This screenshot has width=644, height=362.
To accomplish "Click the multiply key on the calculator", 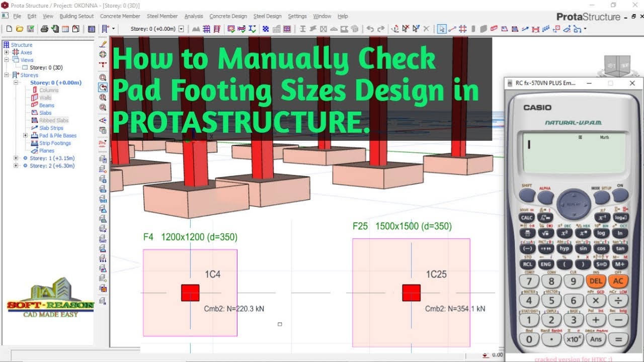I will [595, 300].
